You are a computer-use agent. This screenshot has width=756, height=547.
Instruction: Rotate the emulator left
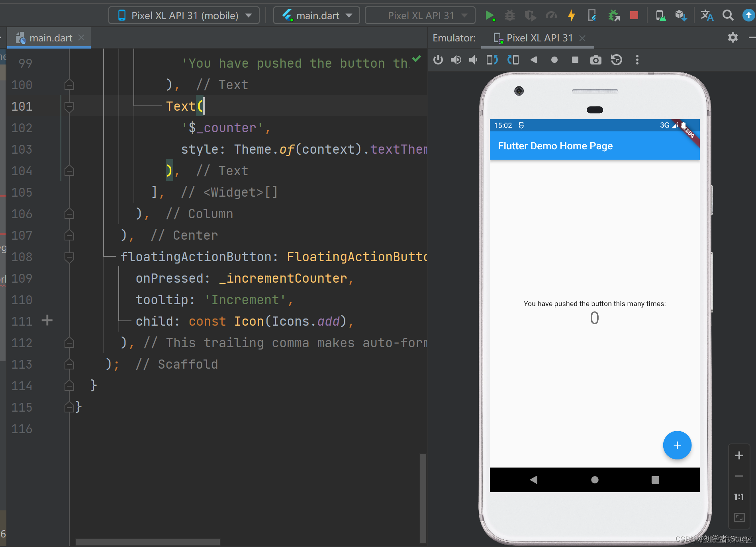pyautogui.click(x=492, y=60)
